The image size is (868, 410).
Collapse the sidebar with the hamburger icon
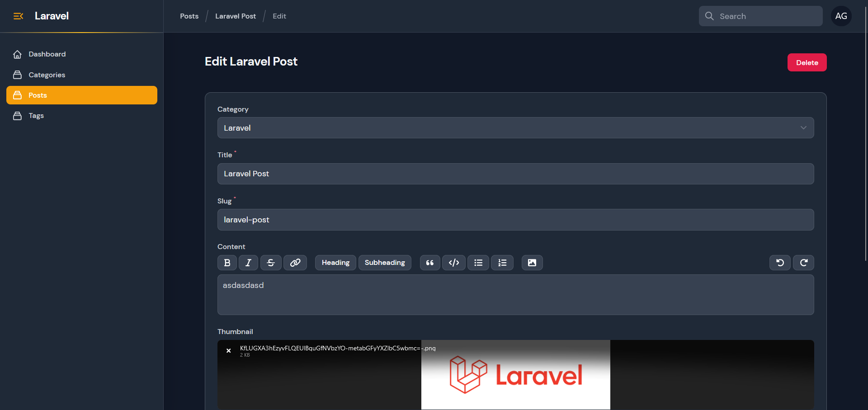pyautogui.click(x=18, y=16)
